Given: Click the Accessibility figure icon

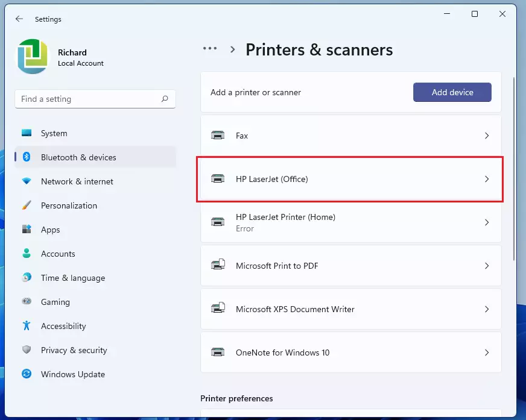Looking at the screenshot, I should (x=27, y=325).
